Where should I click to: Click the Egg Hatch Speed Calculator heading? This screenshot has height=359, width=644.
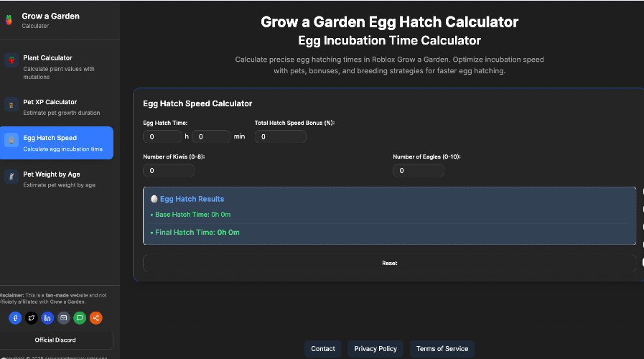(197, 103)
